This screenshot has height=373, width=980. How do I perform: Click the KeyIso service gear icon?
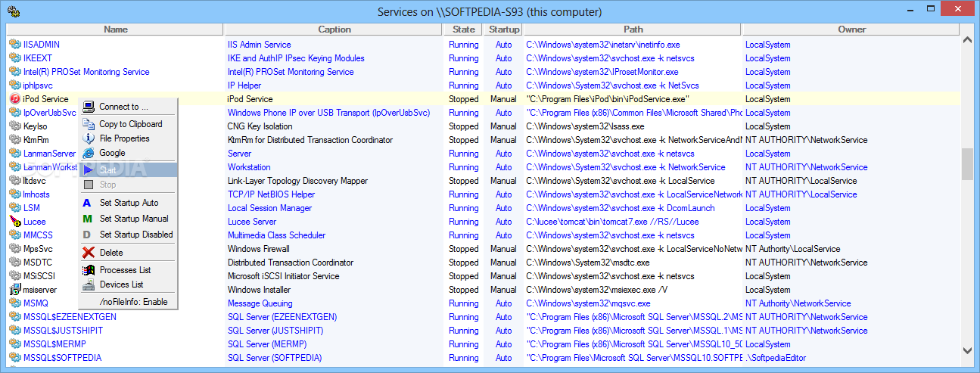14,126
